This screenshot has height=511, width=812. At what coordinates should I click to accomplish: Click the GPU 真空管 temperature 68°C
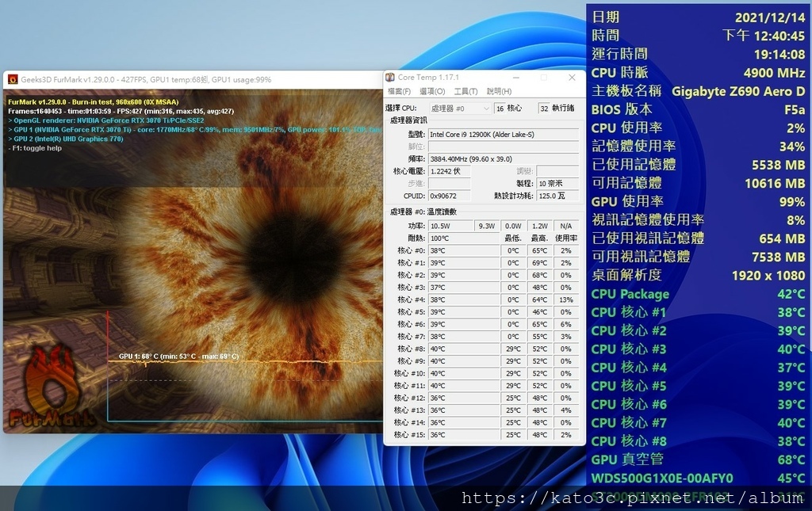[791, 460]
